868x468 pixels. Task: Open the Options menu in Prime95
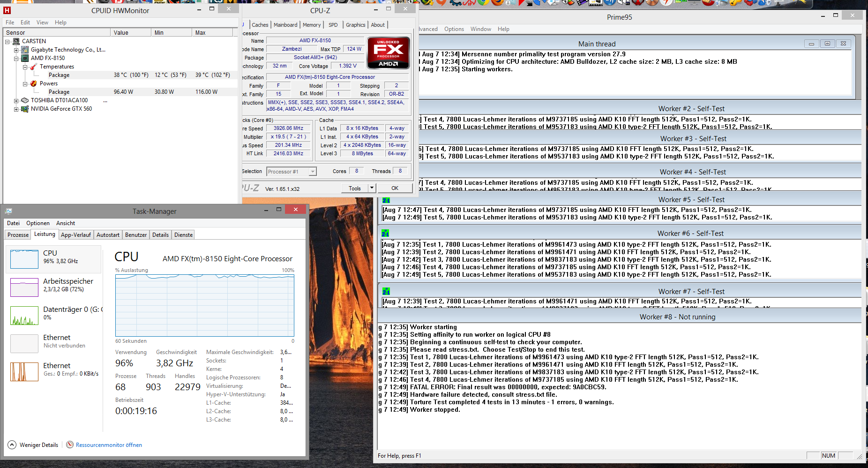click(x=454, y=29)
